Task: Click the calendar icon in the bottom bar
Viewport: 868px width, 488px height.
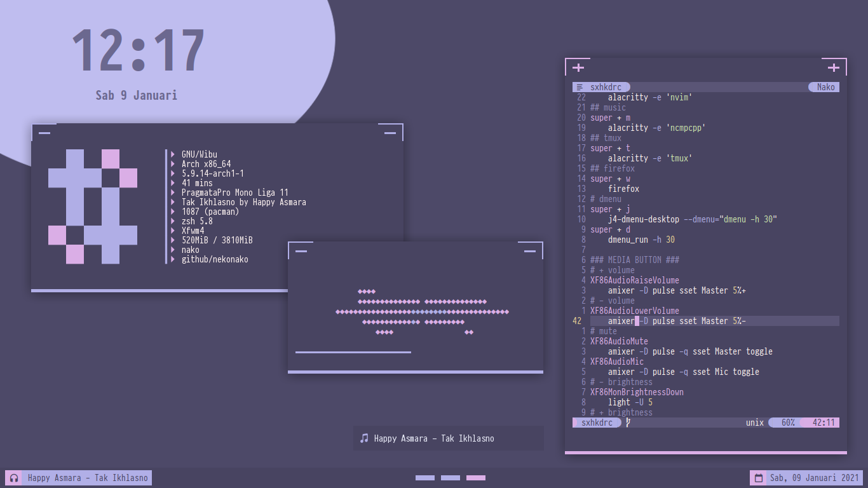Action: (759, 478)
